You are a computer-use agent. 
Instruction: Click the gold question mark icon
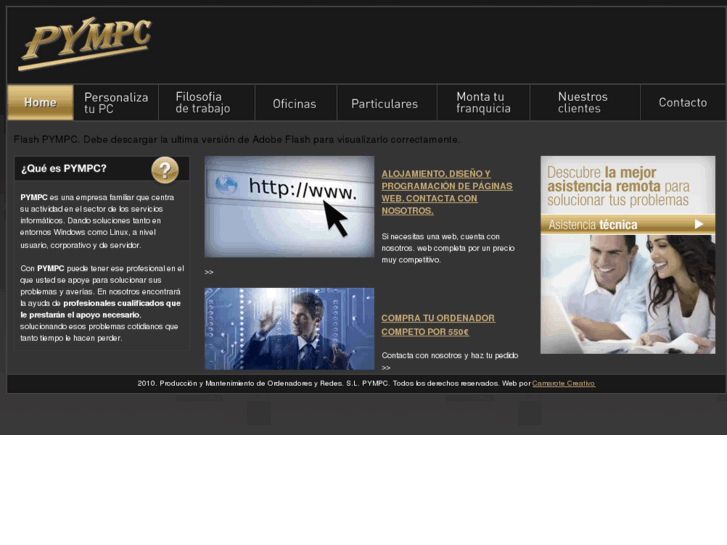tap(165, 170)
